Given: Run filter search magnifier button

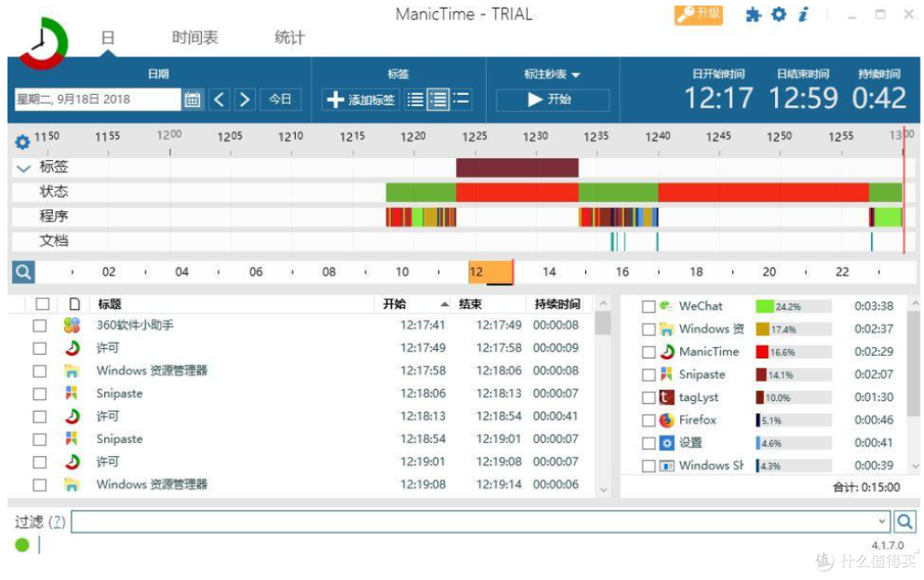Looking at the screenshot, I should tap(905, 522).
